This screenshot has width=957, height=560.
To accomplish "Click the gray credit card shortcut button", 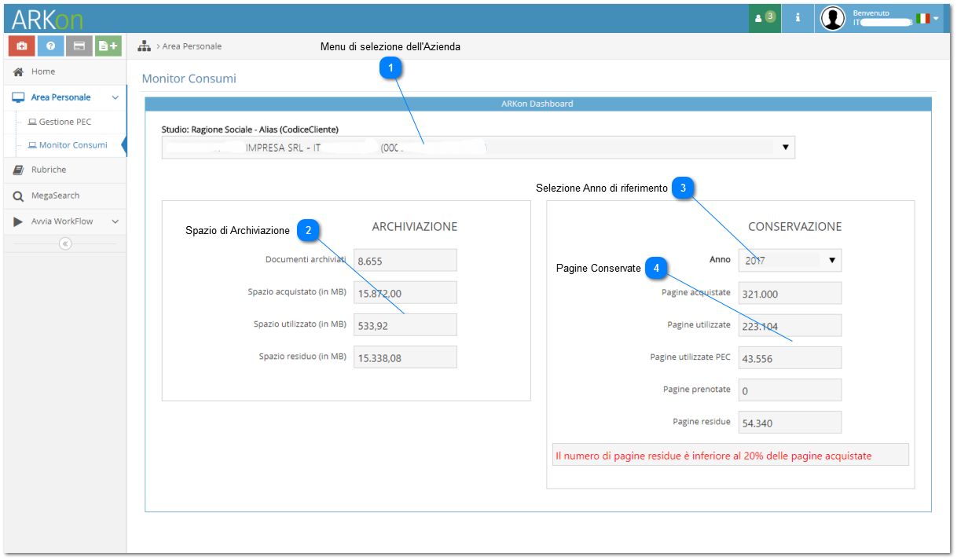I will tap(79, 46).
